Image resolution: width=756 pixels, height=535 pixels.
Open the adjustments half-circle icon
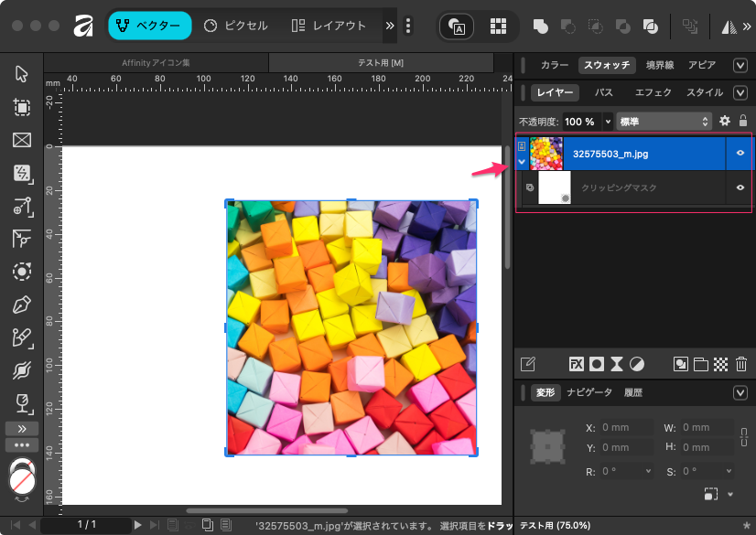(x=637, y=364)
